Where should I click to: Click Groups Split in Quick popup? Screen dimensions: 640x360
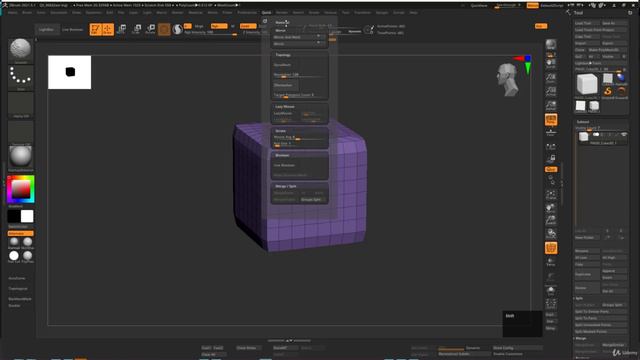tap(313, 200)
